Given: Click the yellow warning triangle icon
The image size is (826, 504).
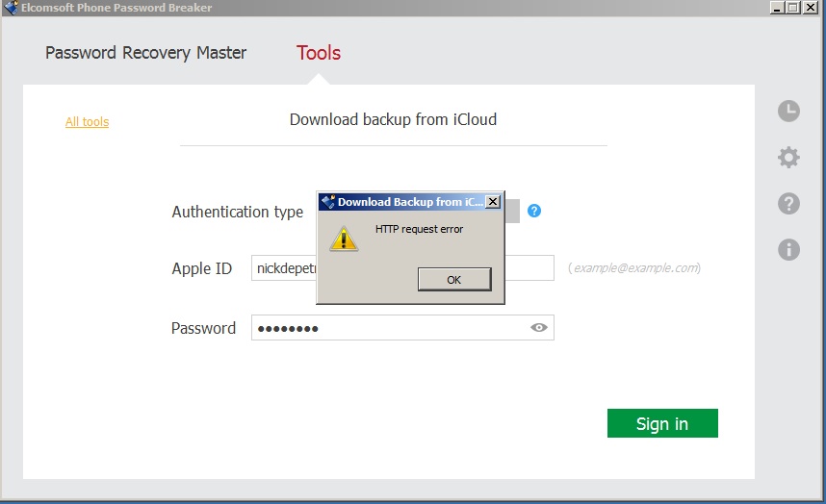Looking at the screenshot, I should pos(344,238).
